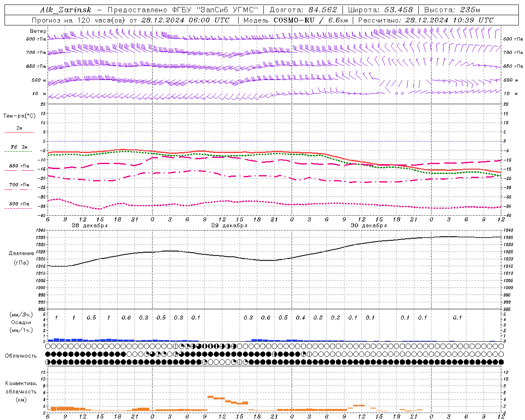Click the solid 850 гПа temperature legend line
Viewport: 525px width, 420px height.
[x=18, y=171]
